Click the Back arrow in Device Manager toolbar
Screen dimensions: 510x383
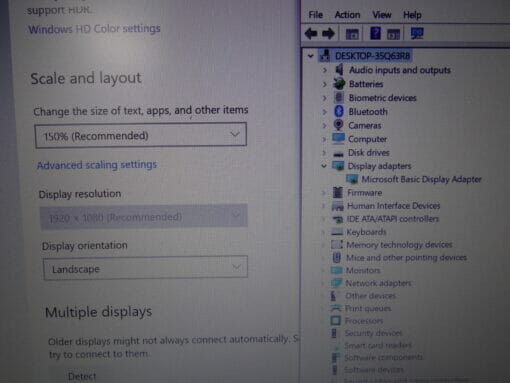[x=311, y=34]
